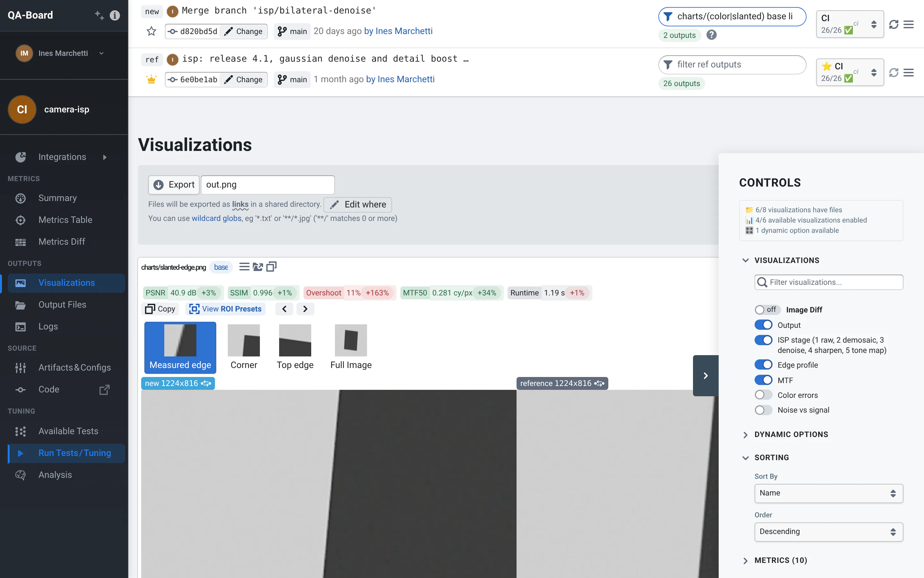
Task: Click View ROI Presets
Action: (x=225, y=309)
